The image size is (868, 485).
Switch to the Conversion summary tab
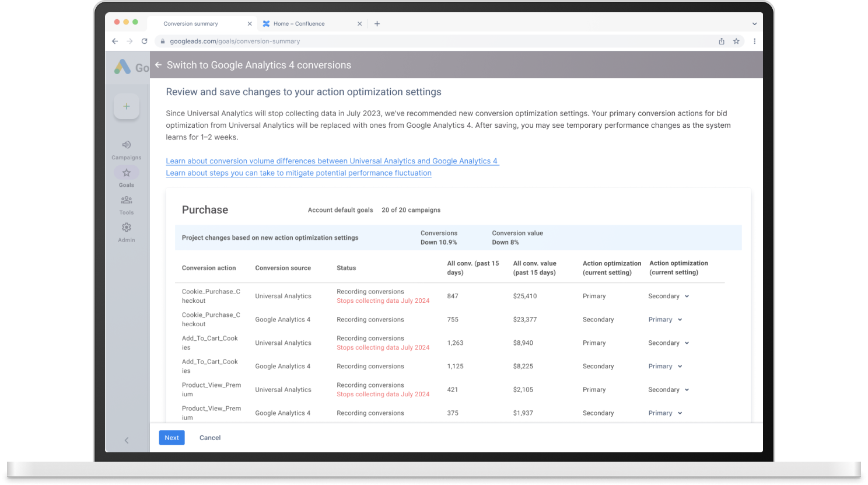coord(199,24)
